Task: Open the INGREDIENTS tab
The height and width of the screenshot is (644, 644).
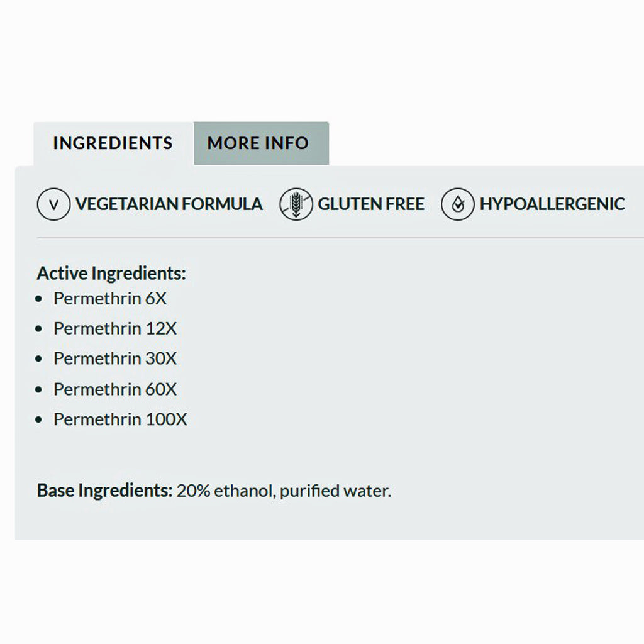Action: click(x=113, y=143)
